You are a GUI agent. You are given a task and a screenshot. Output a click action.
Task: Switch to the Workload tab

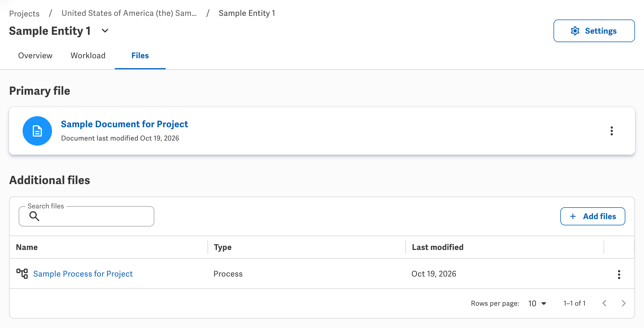coord(88,55)
